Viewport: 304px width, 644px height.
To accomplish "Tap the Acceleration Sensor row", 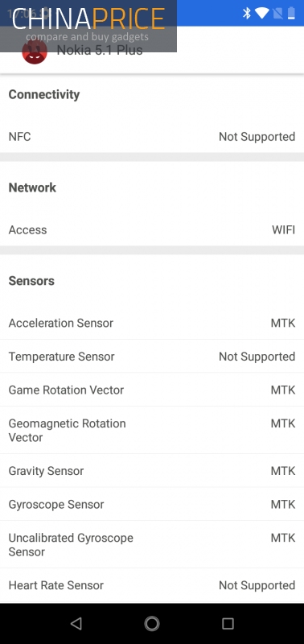I will click(x=152, y=323).
